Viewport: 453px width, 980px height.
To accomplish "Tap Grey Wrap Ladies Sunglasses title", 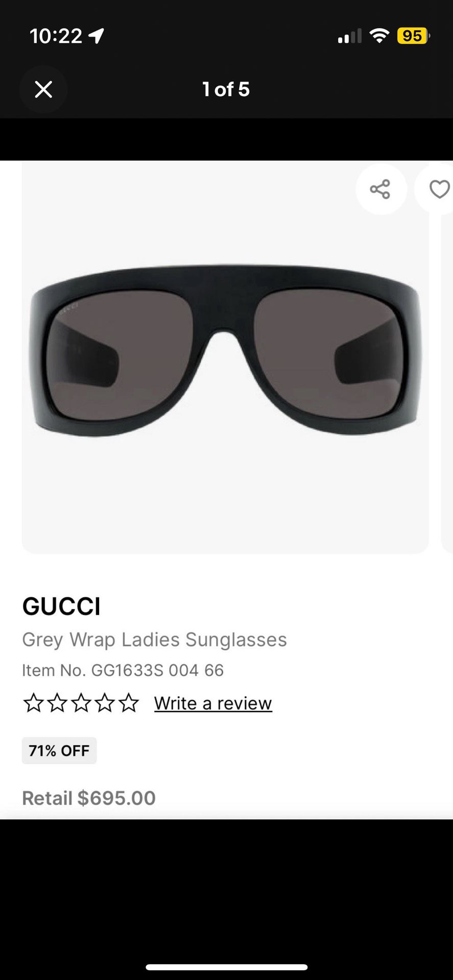I will 154,640.
